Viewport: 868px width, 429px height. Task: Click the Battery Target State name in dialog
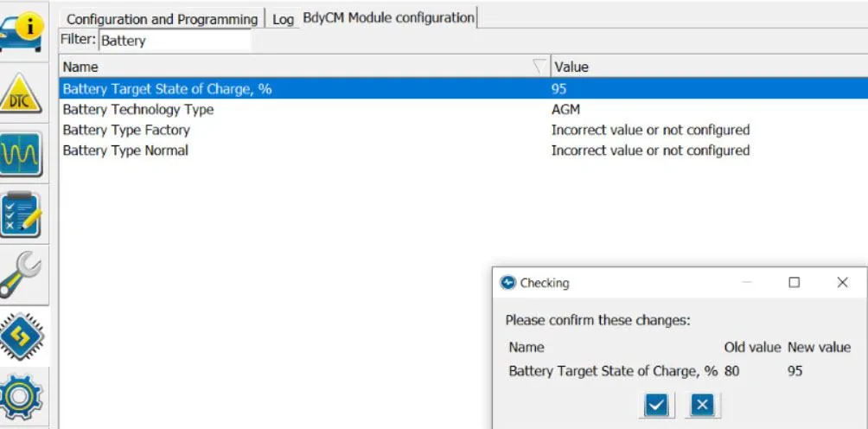pyautogui.click(x=613, y=371)
